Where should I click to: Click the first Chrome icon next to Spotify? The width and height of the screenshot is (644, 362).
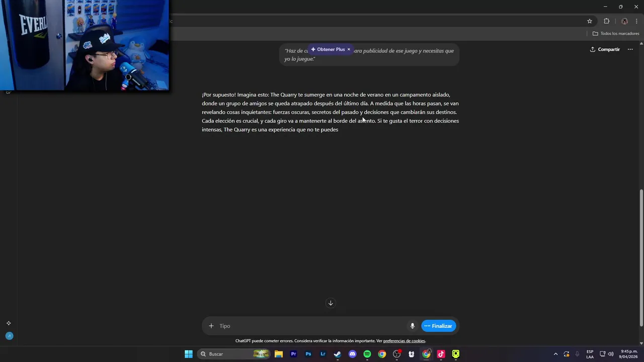tap(382, 354)
